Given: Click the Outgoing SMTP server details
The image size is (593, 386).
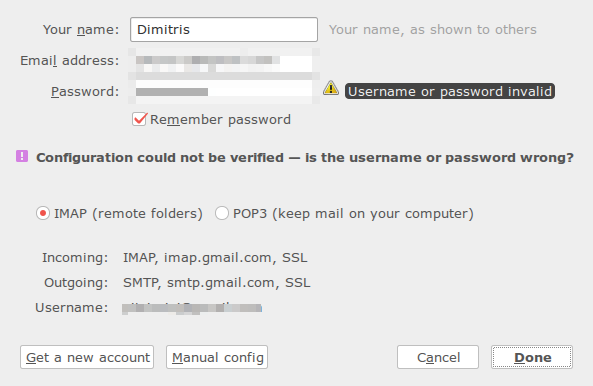Looking at the screenshot, I should [x=216, y=282].
